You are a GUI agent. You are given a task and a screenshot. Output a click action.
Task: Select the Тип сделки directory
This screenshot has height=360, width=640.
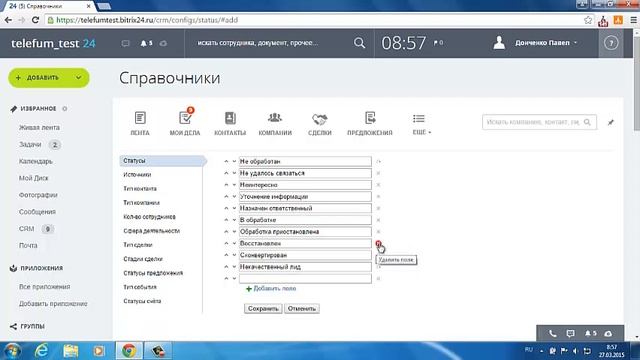tap(138, 245)
